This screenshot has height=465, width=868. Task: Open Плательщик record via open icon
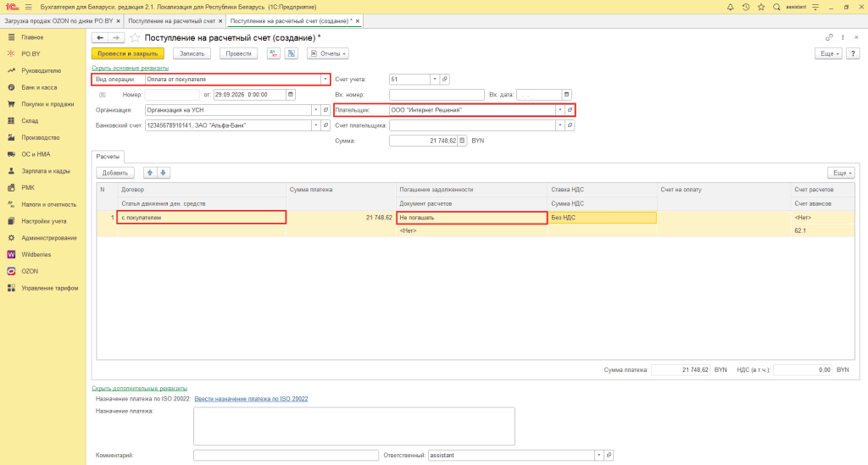pos(570,110)
